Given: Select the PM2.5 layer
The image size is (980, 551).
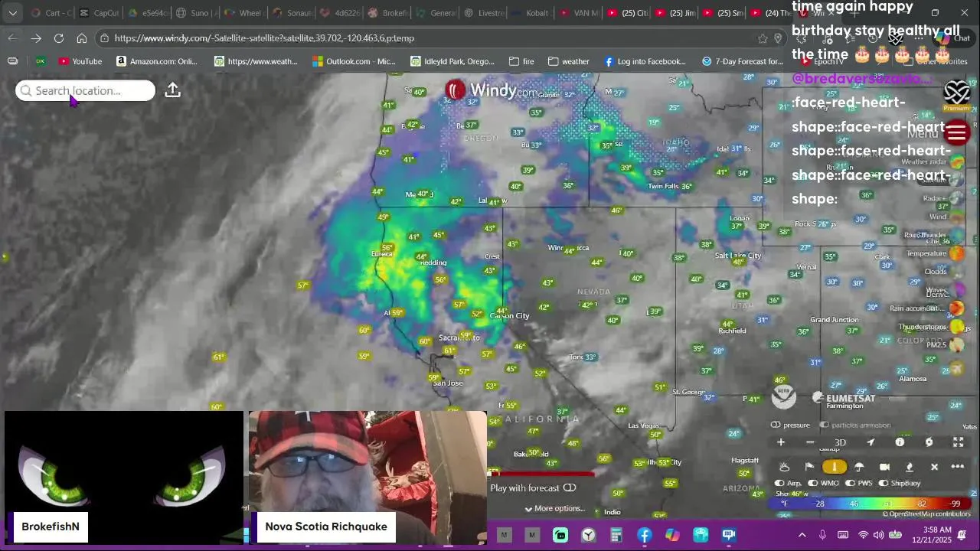Looking at the screenshot, I should pos(957,345).
